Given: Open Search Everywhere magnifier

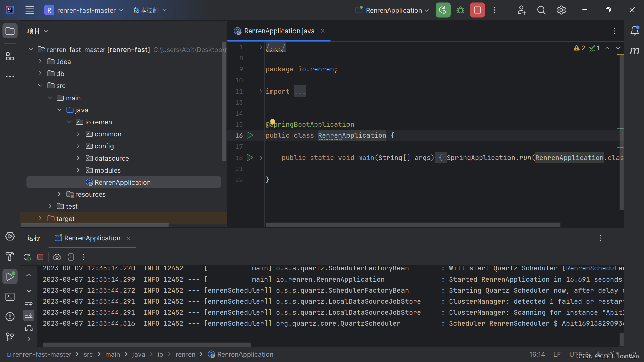Looking at the screenshot, I should point(541,10).
